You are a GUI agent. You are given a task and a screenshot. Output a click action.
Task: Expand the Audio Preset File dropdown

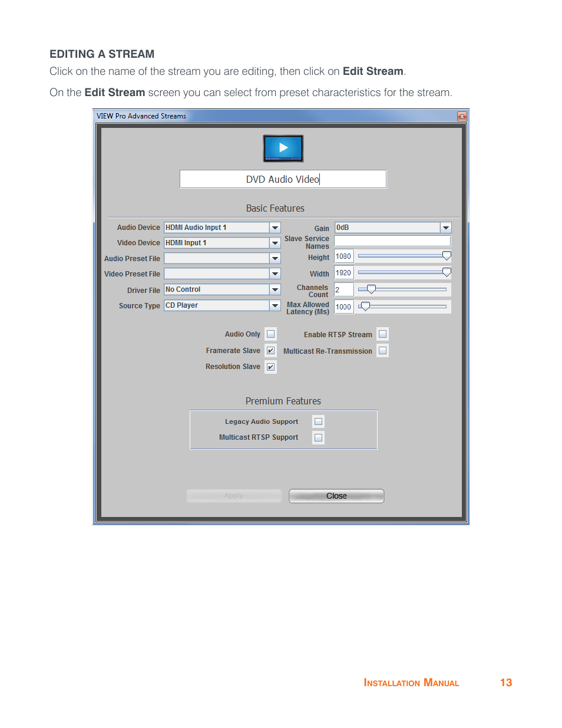[275, 258]
